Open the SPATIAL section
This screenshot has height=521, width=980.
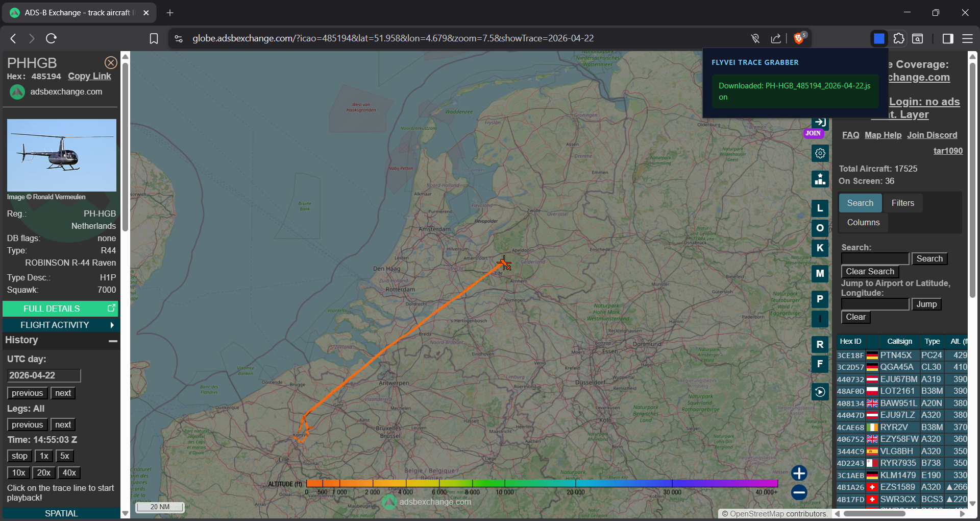(x=61, y=513)
